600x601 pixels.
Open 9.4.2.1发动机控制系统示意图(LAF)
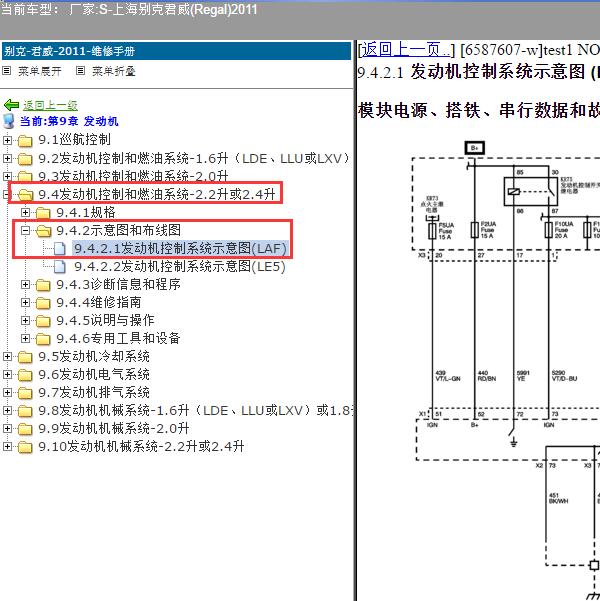click(181, 249)
